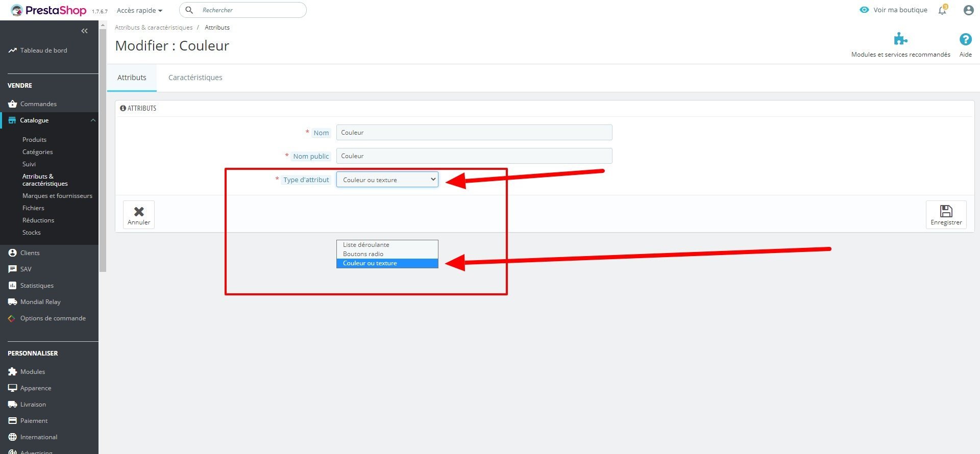Click the Modules puzzle icon in sidebar
This screenshot has width=980, height=454.
coord(12,372)
